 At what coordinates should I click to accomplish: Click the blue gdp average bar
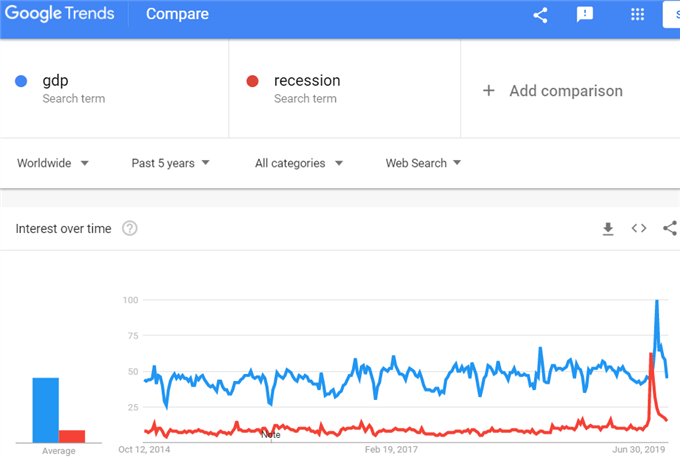46,410
